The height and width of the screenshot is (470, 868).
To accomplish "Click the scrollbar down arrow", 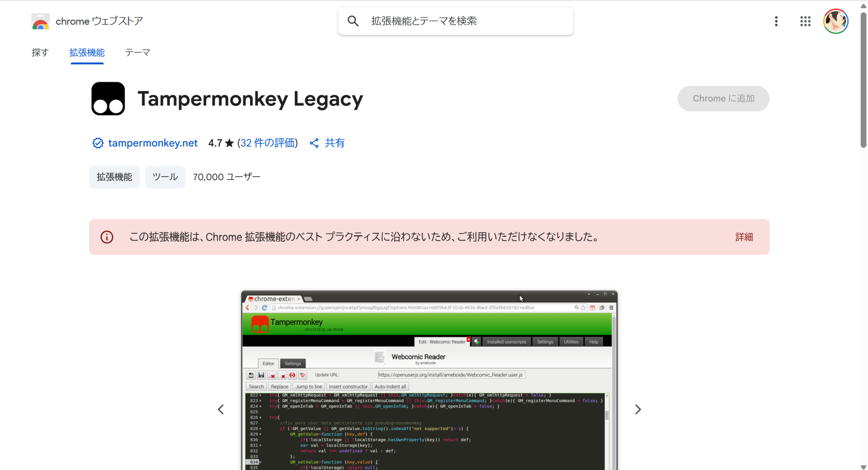I will coord(864,467).
